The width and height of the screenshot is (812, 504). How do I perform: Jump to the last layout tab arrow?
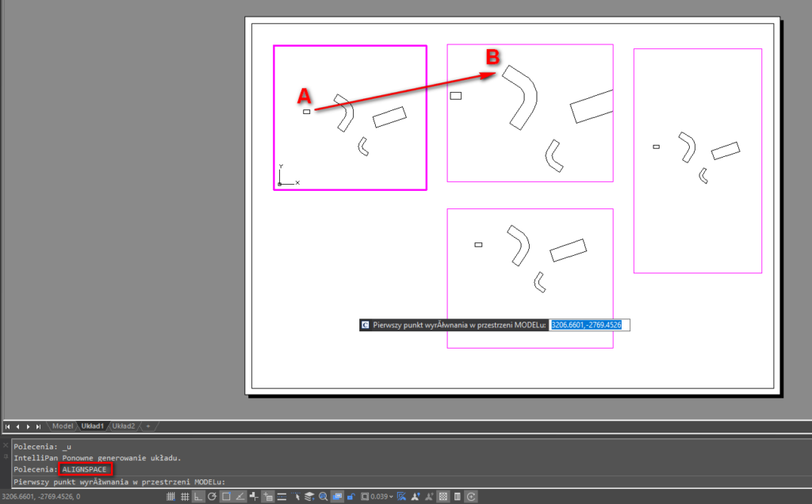point(39,426)
